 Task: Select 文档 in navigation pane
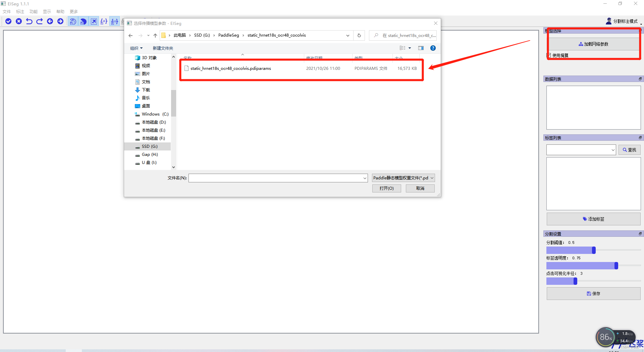tap(146, 82)
